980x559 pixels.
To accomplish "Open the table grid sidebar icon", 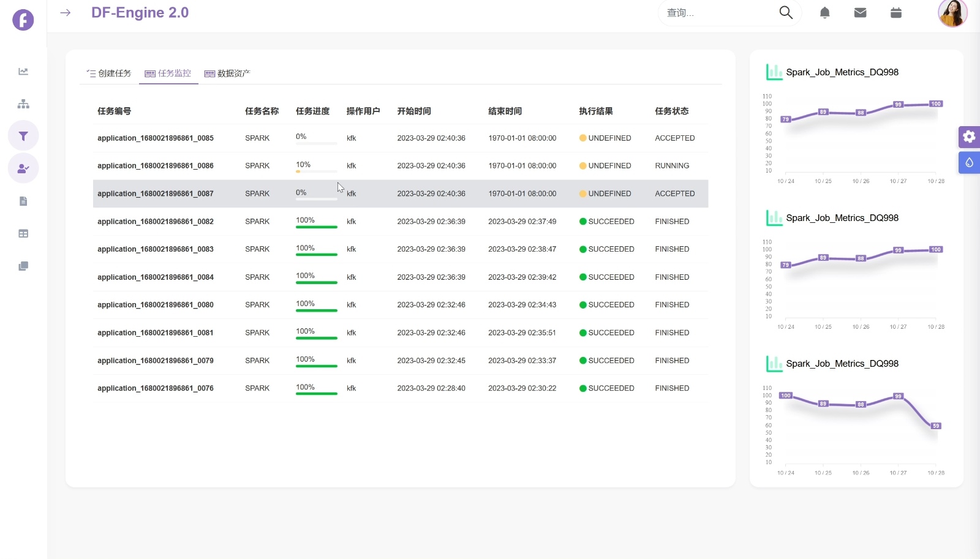I will click(23, 234).
